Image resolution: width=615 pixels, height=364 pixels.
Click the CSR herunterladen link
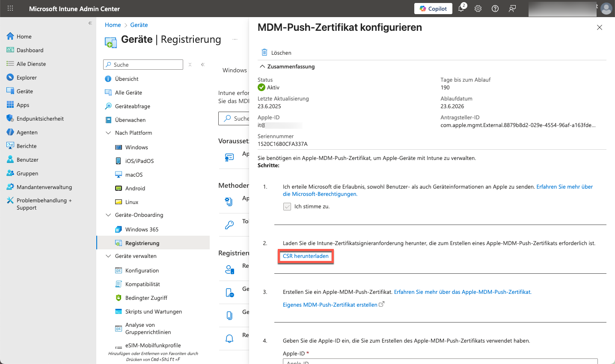coord(306,256)
